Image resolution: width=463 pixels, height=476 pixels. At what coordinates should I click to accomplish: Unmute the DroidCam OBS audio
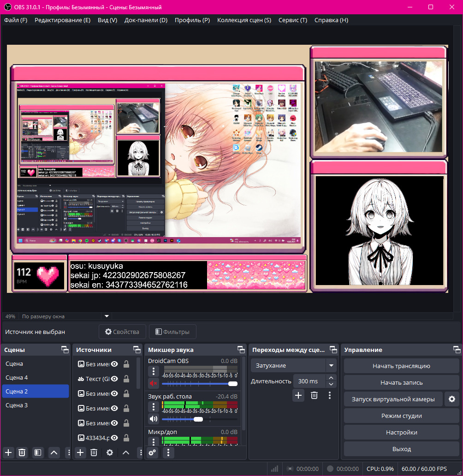[x=154, y=383]
